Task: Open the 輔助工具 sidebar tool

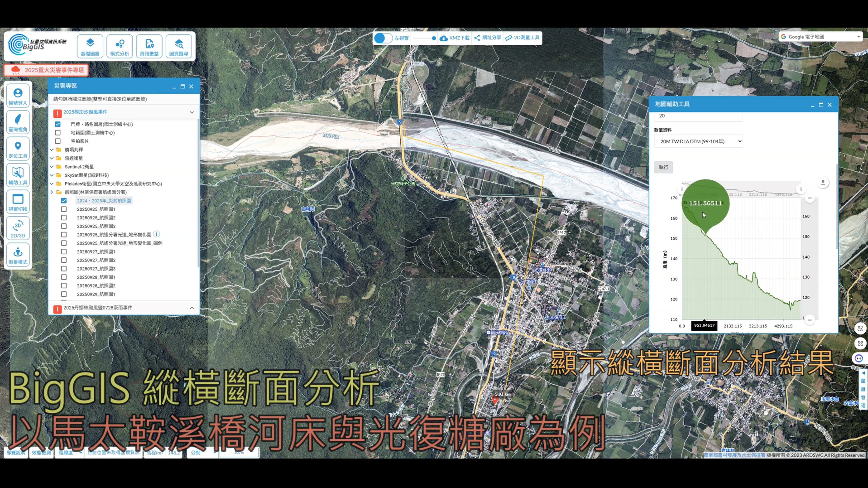Action: pos(18,175)
